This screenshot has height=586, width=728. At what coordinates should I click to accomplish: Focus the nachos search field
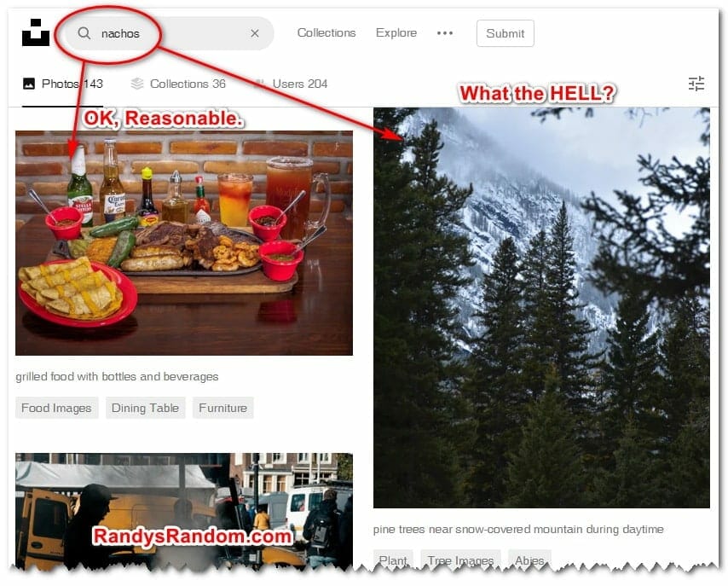[169, 33]
